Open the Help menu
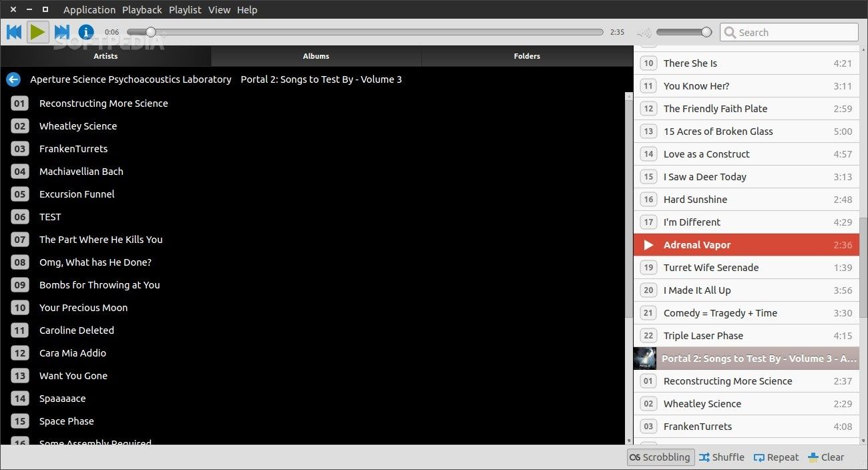The image size is (868, 470). click(247, 10)
